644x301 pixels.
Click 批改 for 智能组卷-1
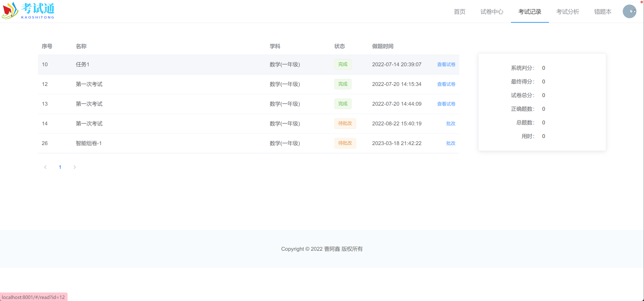450,143
